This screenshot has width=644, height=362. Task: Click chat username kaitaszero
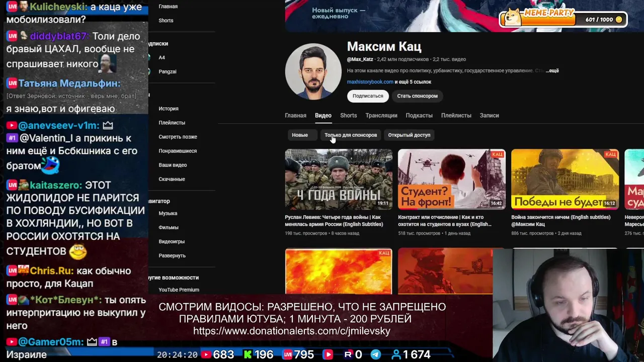55,185
